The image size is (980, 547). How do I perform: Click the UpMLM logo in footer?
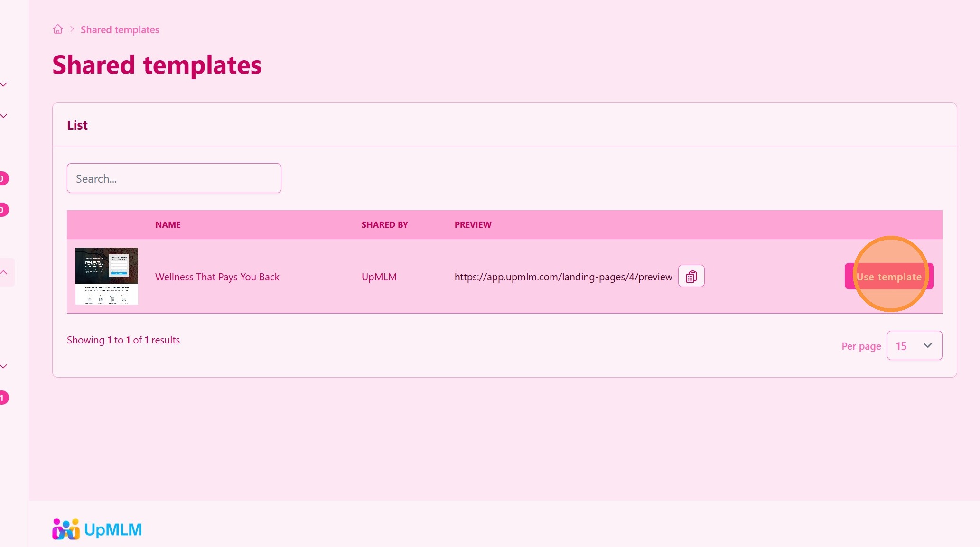click(x=97, y=529)
